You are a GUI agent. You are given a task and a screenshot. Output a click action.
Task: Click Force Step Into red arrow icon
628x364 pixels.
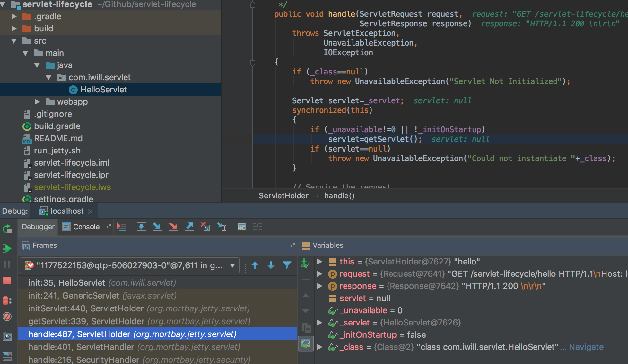[x=173, y=227]
